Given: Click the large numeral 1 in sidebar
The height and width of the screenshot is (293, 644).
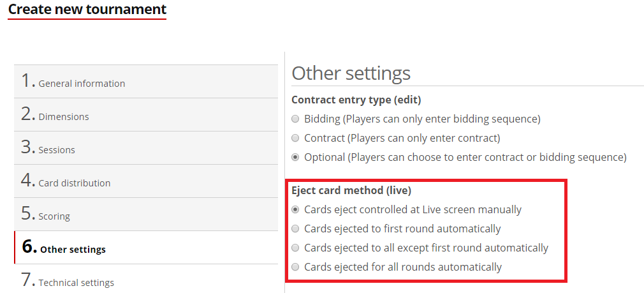Looking at the screenshot, I should click(26, 81).
